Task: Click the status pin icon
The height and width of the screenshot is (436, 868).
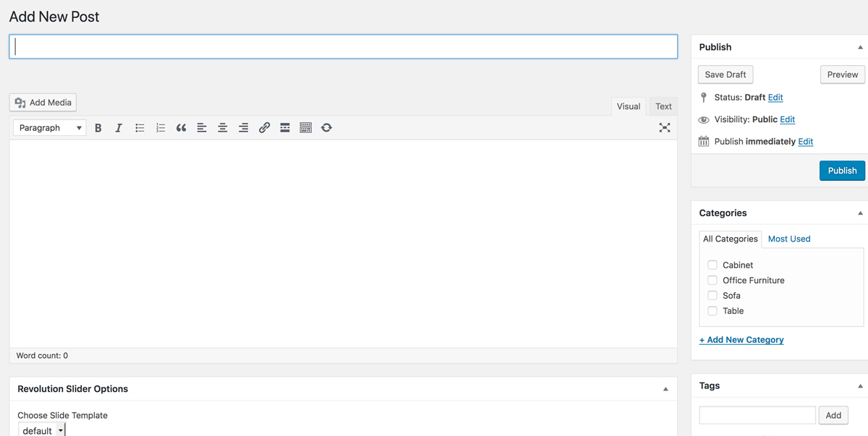Action: [704, 98]
